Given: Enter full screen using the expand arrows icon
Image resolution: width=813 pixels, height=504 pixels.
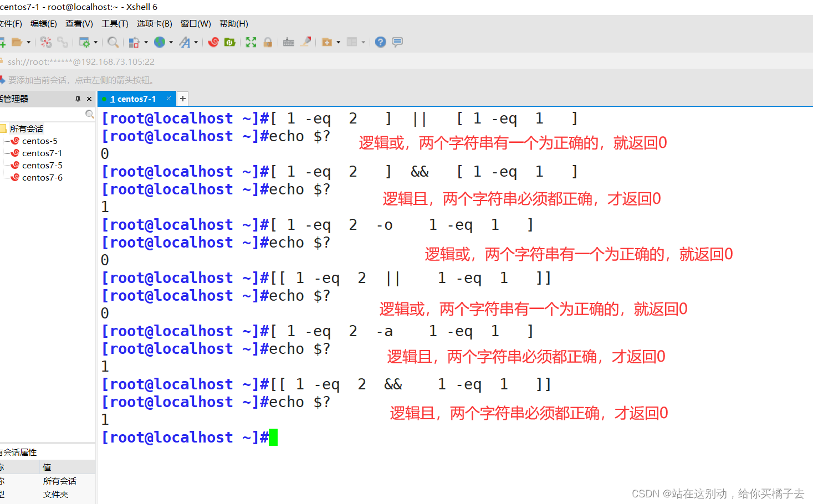Looking at the screenshot, I should (250, 42).
